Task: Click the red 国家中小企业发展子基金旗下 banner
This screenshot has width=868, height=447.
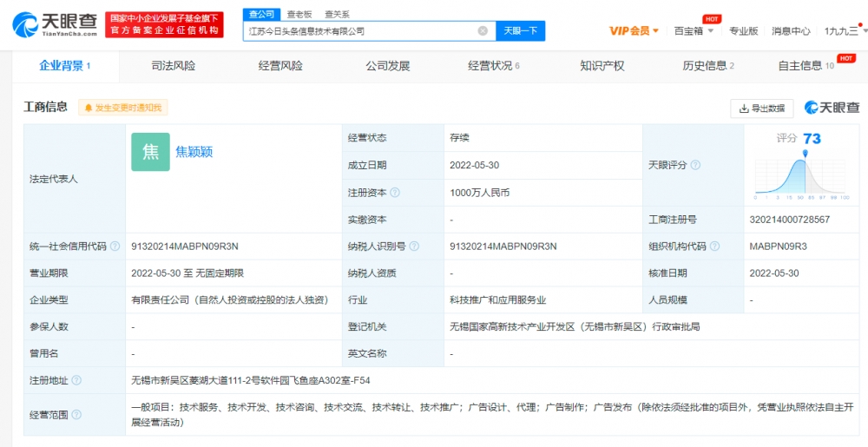Action: click(164, 24)
